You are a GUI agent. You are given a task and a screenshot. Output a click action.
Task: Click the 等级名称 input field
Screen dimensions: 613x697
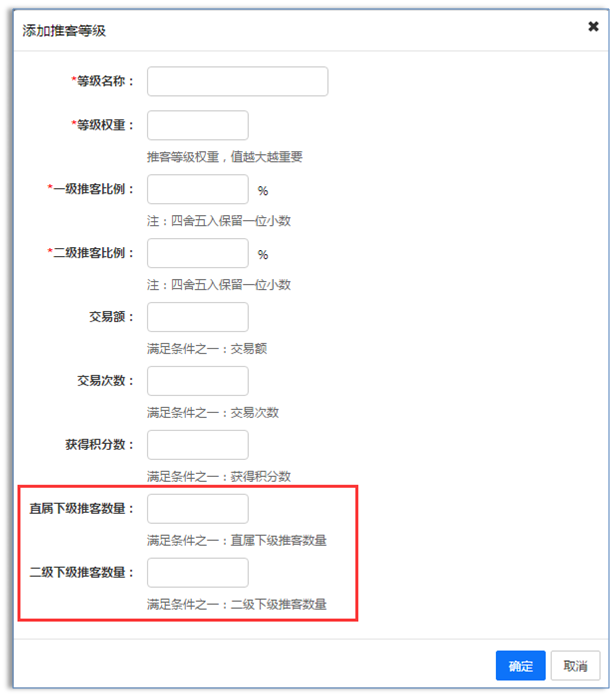[237, 81]
